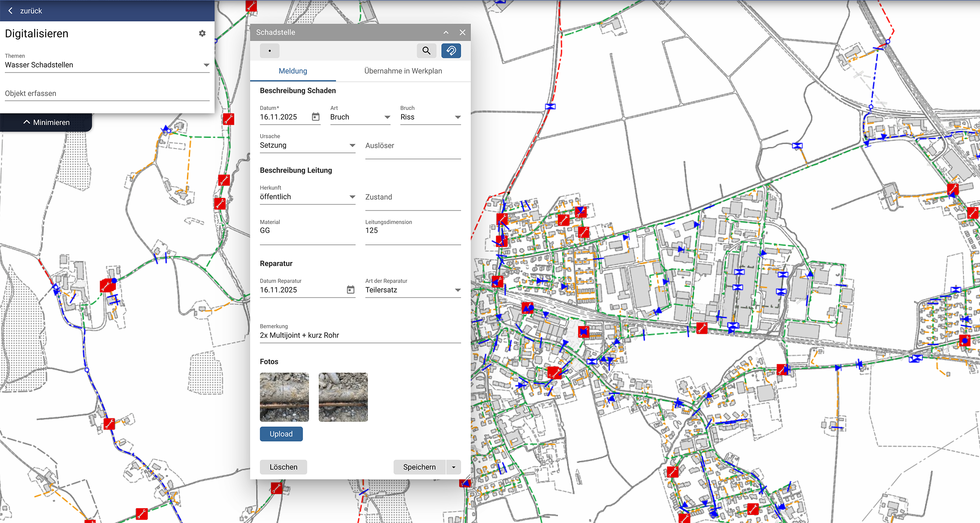Click the Upload button
Screen dimensions: 980x523
281,434
